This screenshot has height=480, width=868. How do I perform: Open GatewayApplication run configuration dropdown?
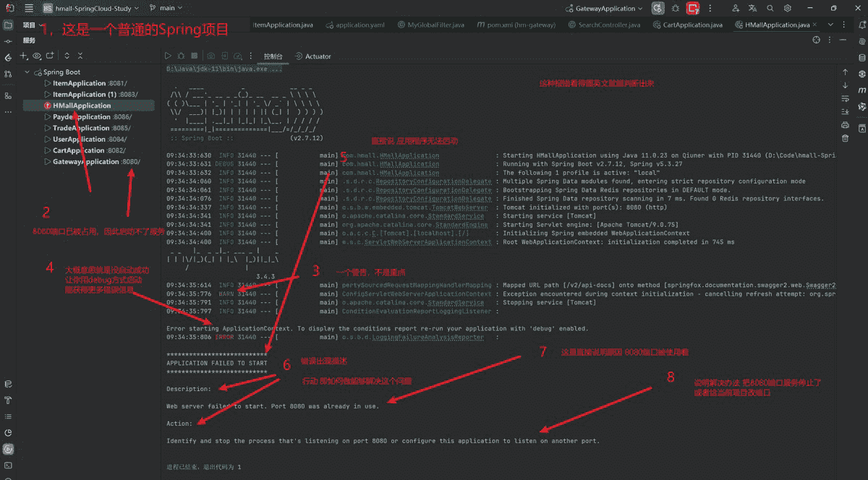(604, 9)
